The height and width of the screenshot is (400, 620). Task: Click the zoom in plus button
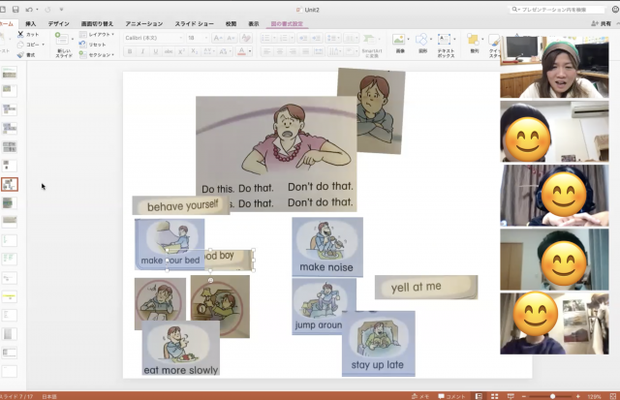578,396
